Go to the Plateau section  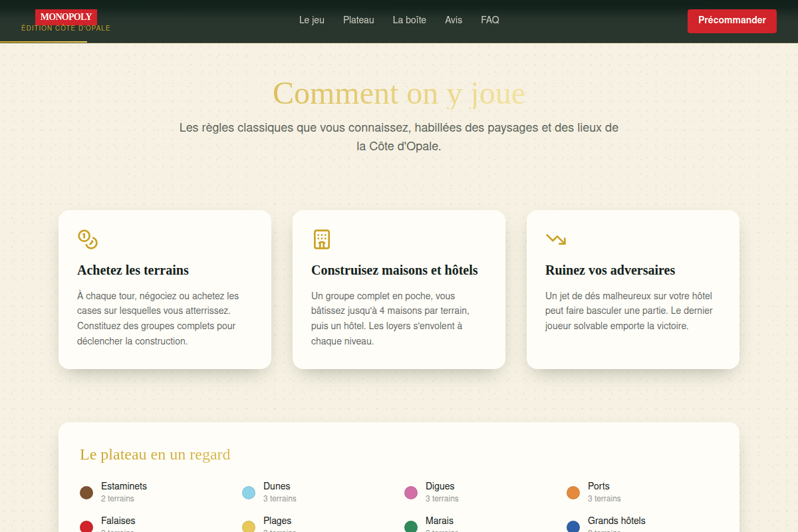358,20
